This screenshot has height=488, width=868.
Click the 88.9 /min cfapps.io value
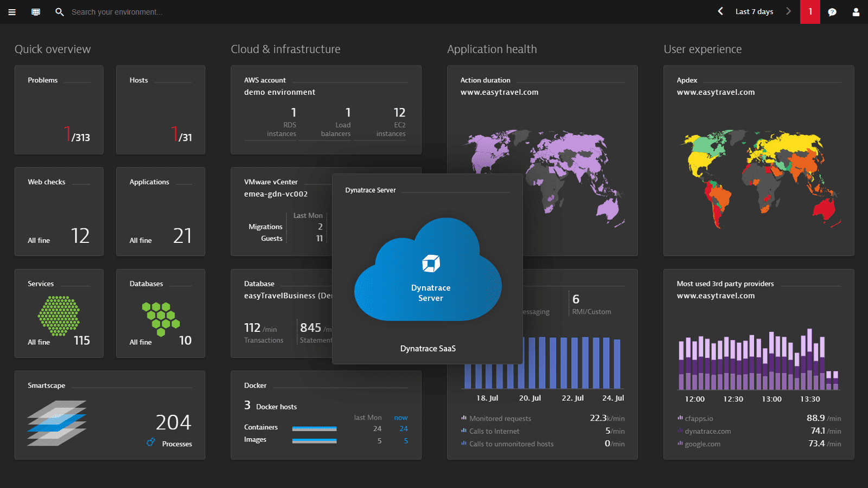(824, 418)
